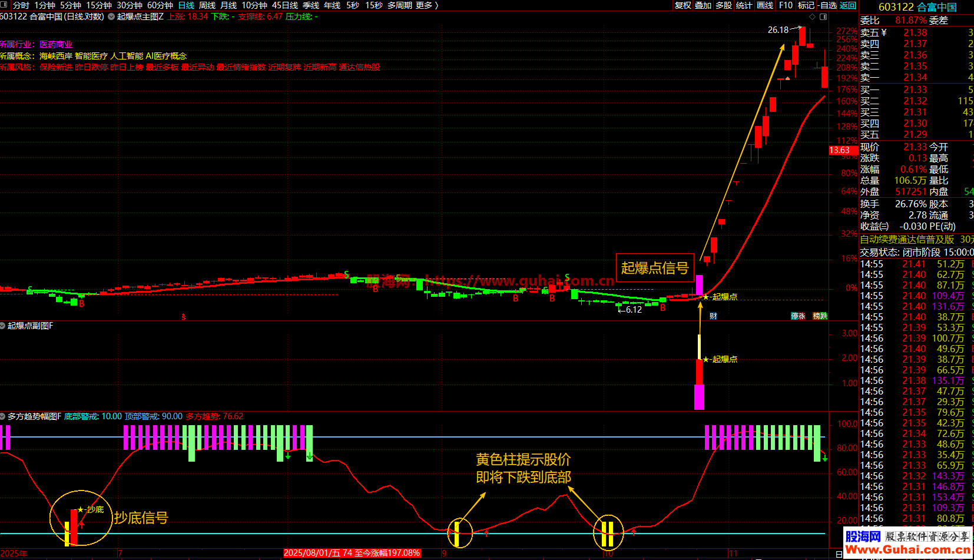Select the 60分钟 period tab
Viewport: 974px width, 560px height.
[x=160, y=5]
